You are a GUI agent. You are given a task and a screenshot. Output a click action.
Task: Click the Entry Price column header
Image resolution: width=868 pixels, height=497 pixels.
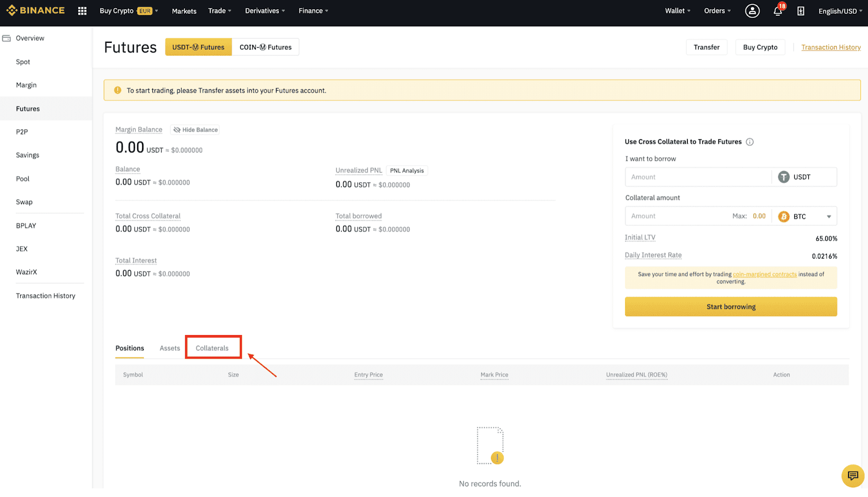(x=368, y=375)
